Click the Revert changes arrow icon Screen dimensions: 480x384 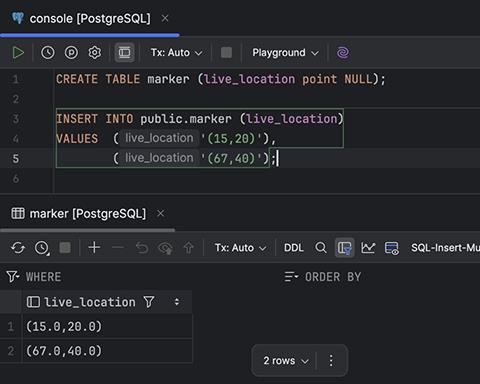(142, 248)
